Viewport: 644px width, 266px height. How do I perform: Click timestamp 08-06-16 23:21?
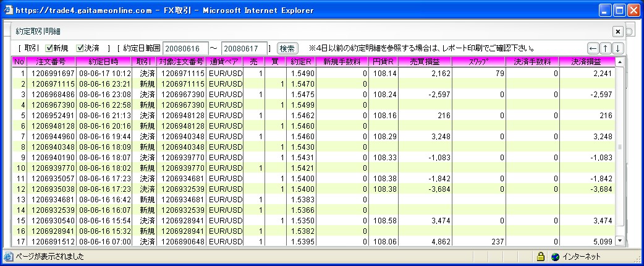pos(104,84)
